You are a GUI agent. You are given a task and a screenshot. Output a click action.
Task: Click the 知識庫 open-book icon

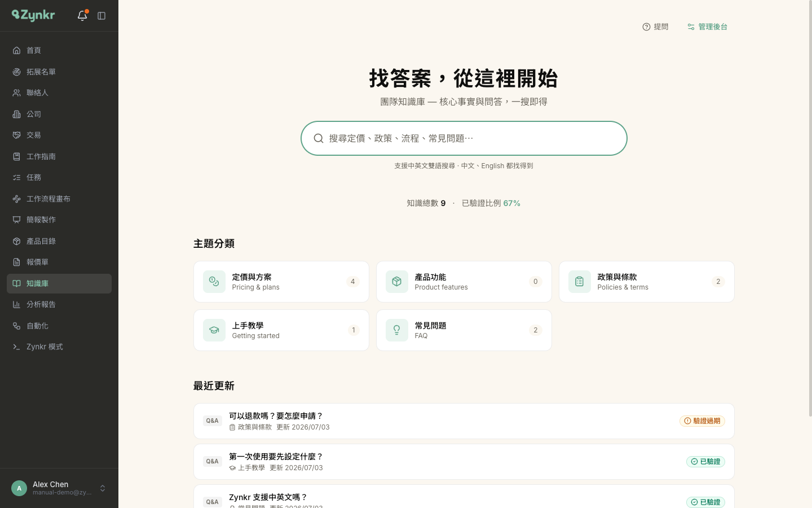[x=17, y=283]
